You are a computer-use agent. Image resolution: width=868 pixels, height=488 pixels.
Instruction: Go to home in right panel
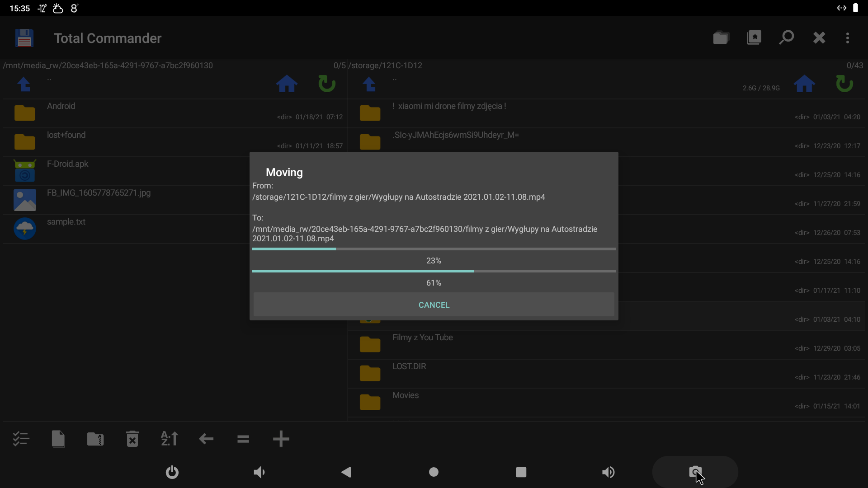click(805, 84)
